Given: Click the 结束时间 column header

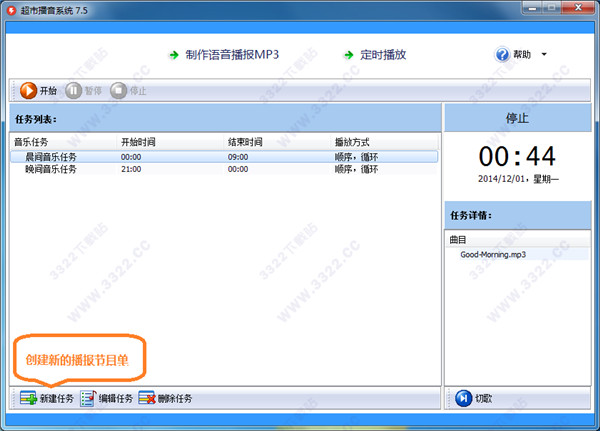Looking at the screenshot, I should pyautogui.click(x=277, y=142).
